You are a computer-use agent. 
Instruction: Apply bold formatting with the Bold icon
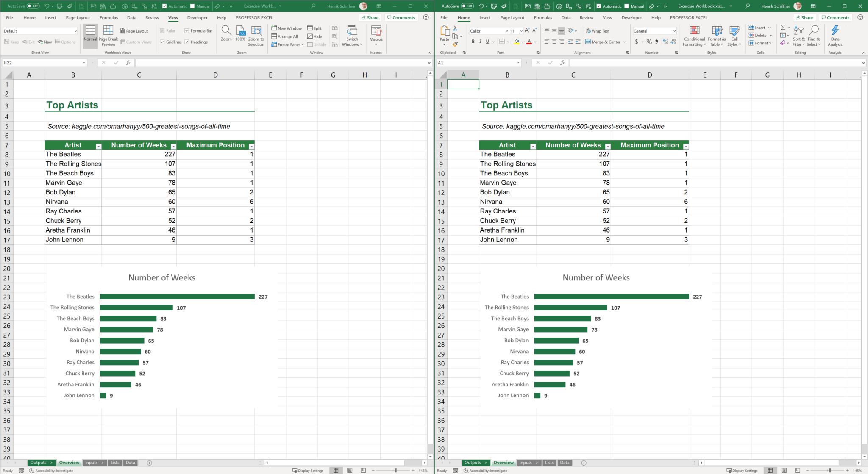pos(473,42)
